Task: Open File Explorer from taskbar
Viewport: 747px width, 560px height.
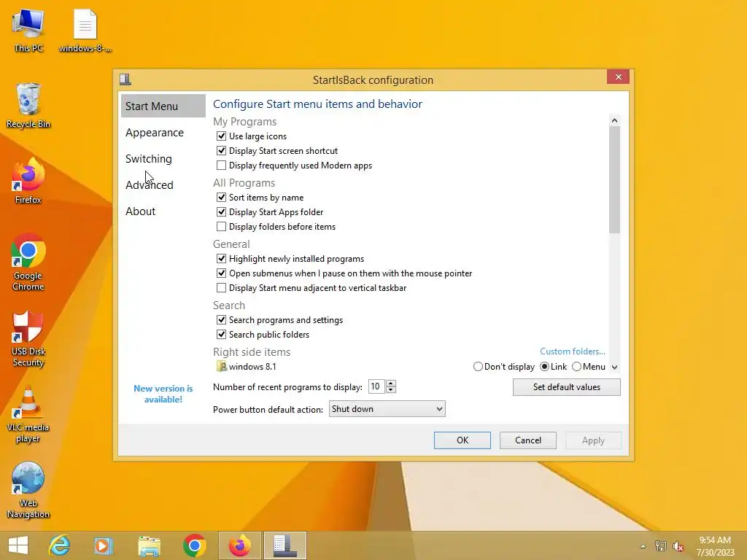Action: pos(149,545)
